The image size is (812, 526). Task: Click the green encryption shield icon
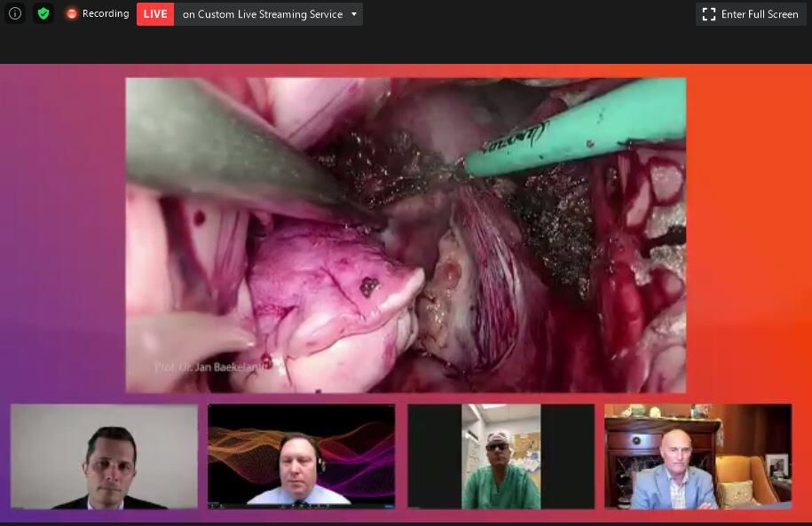(x=43, y=13)
